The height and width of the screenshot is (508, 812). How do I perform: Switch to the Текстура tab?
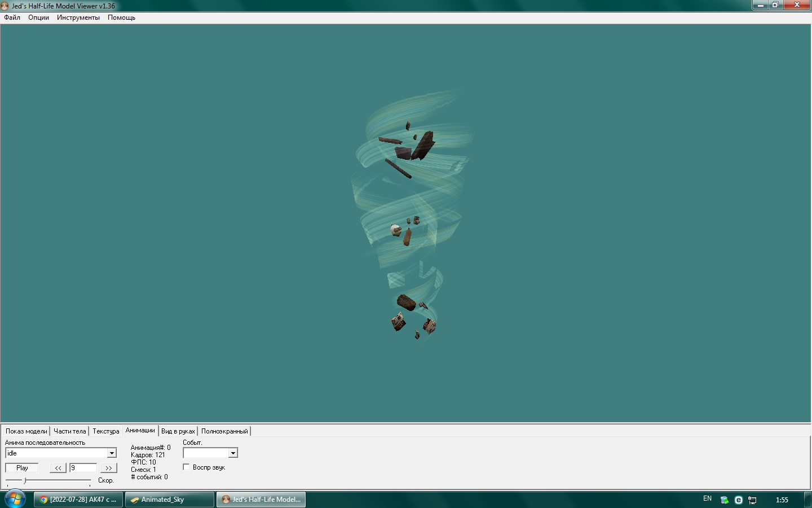(105, 431)
